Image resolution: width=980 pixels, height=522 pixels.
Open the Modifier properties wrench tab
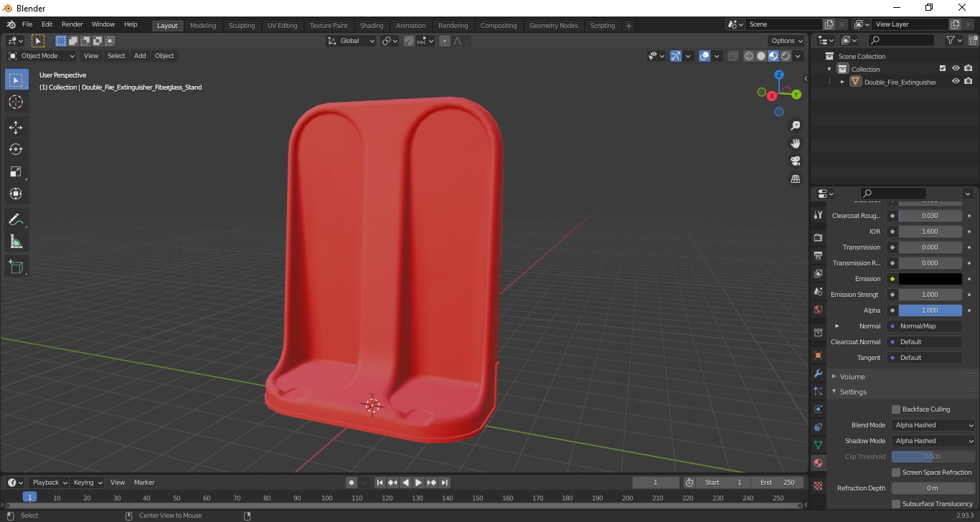(x=818, y=374)
